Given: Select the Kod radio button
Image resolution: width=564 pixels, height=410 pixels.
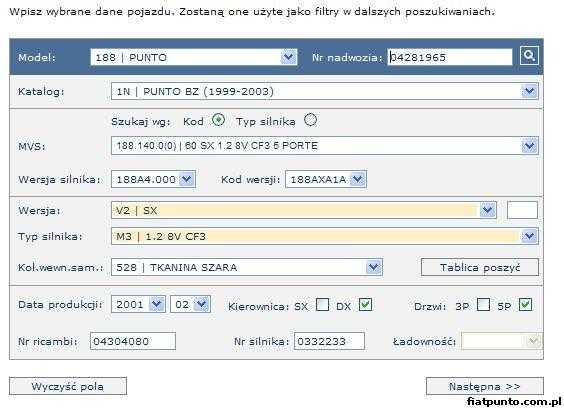Looking at the screenshot, I should pyautogui.click(x=218, y=120).
